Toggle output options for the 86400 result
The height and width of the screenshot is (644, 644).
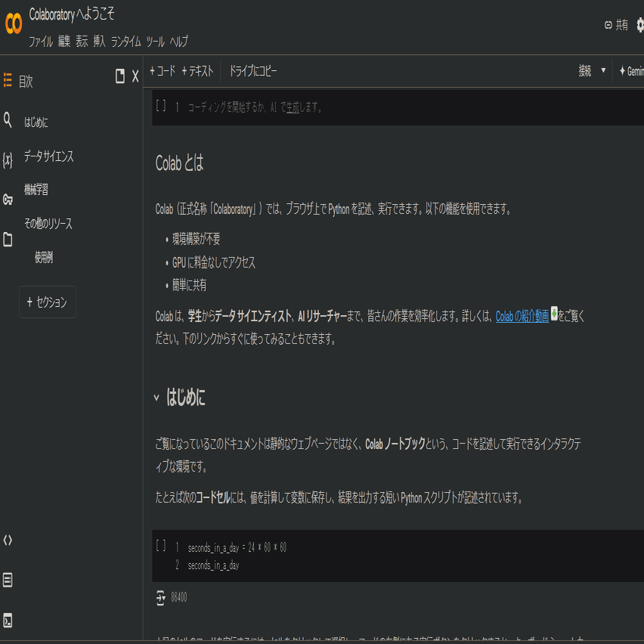click(160, 598)
